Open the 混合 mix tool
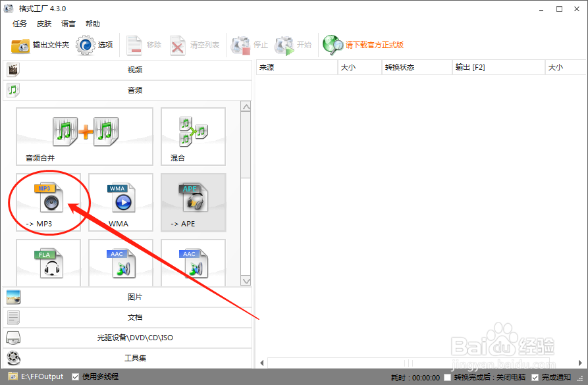This screenshot has height=385, width=588. 193,135
